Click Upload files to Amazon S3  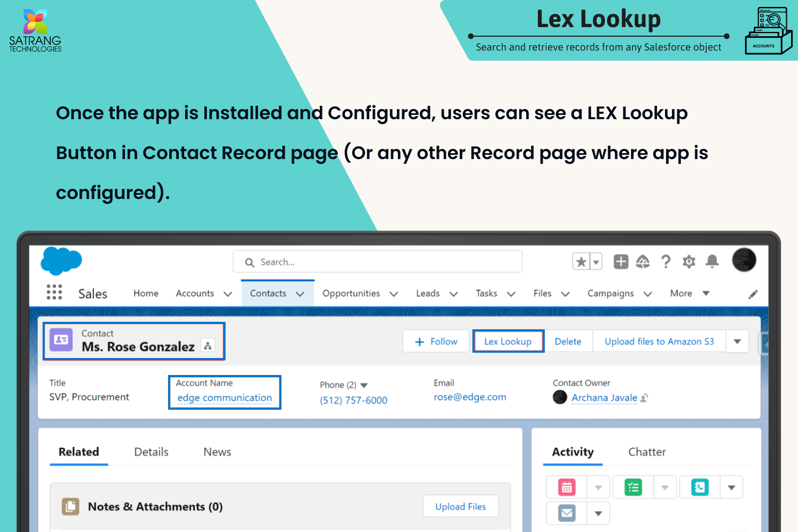[659, 342]
